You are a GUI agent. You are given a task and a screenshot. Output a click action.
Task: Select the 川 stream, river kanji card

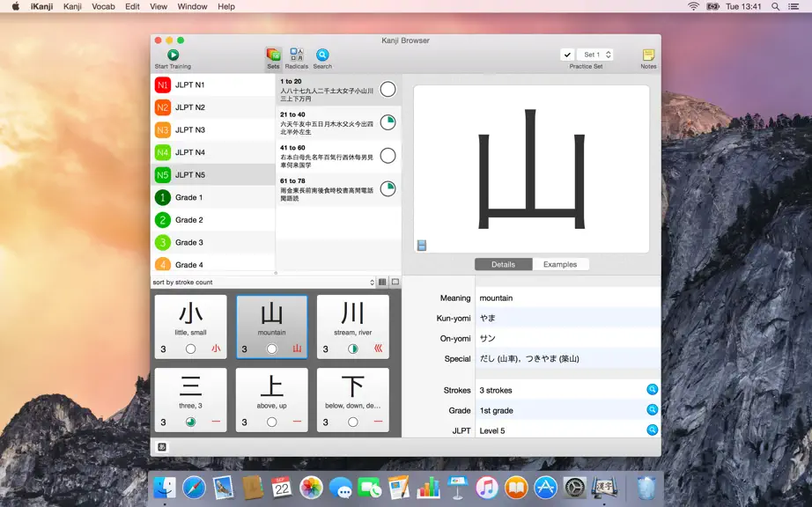click(x=352, y=327)
